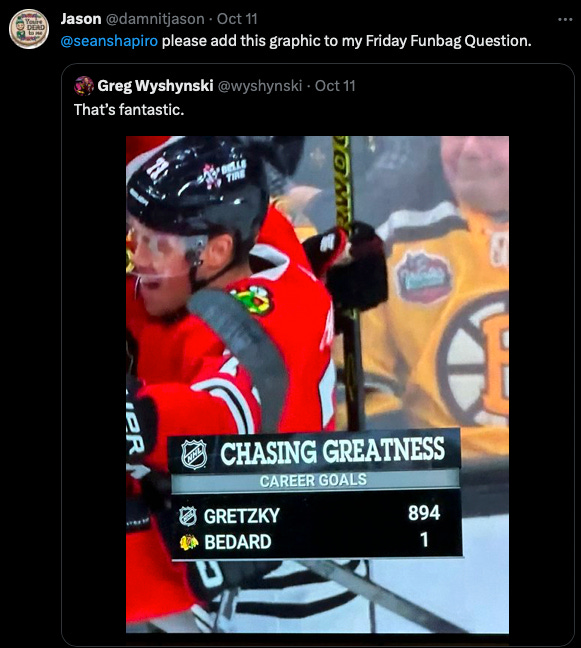Click the Winter Classic patch on yellow jersey
Viewport: 581px width, 648px height.
(422, 279)
